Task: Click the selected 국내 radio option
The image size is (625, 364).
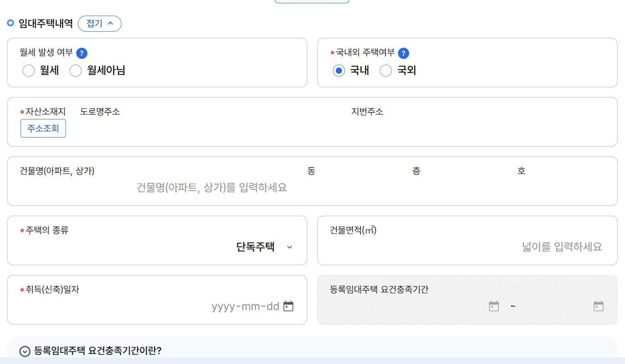Action: (338, 70)
